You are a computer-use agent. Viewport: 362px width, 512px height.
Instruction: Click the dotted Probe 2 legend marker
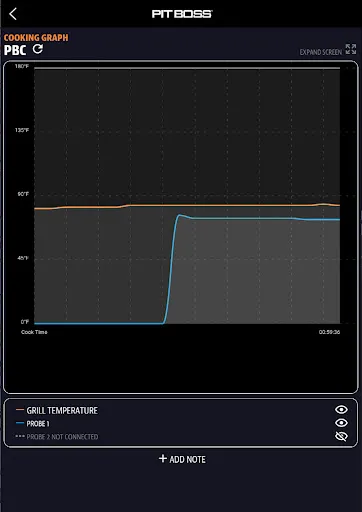20,436
